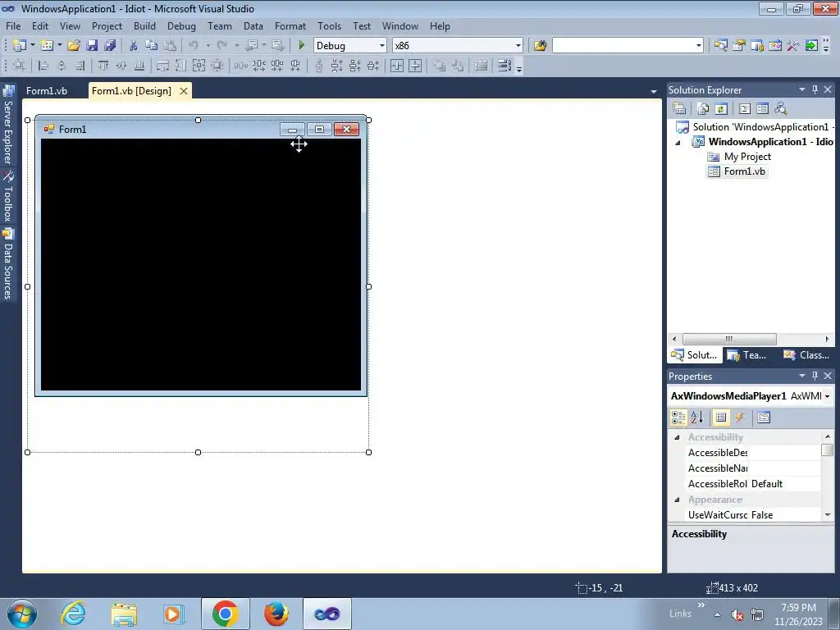Screen dimensions: 840x630
Task: Open the Properties Window toolbar icon
Action: (739, 46)
